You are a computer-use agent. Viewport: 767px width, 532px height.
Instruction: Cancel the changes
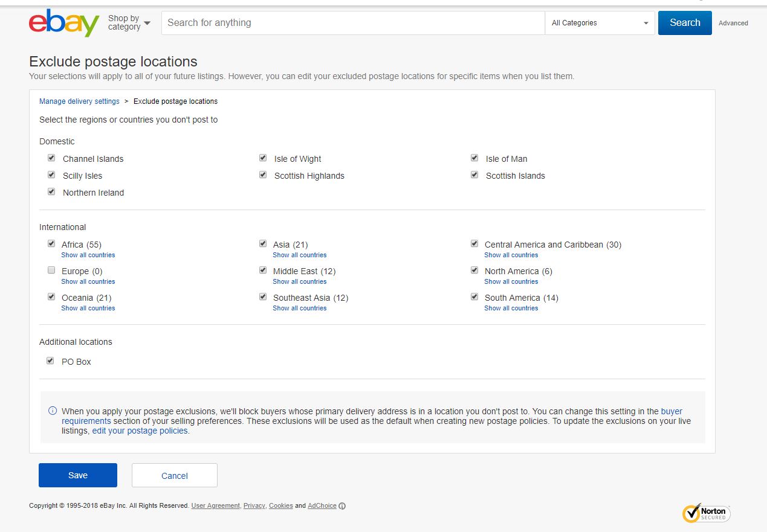[174, 475]
